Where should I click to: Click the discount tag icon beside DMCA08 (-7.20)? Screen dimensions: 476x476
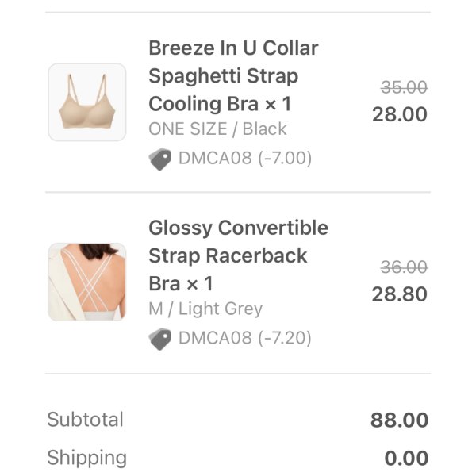click(159, 339)
